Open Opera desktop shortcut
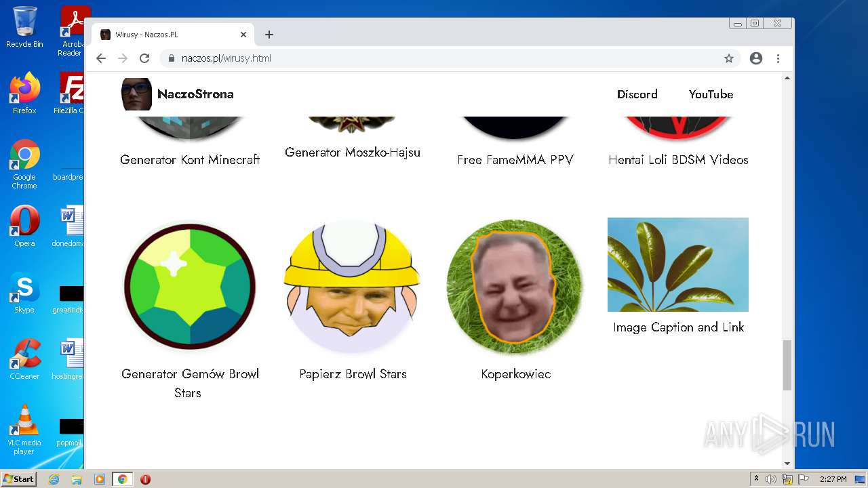The image size is (868, 488). (24, 226)
